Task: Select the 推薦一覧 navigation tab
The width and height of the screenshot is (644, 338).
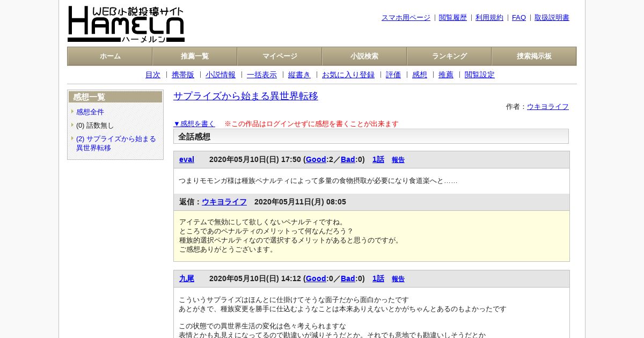Action: coord(195,56)
